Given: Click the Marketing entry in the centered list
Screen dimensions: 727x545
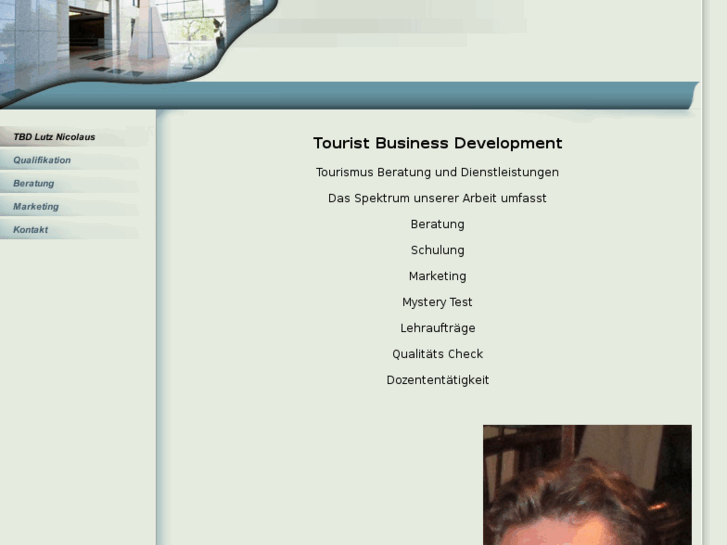Looking at the screenshot, I should click(x=437, y=276).
